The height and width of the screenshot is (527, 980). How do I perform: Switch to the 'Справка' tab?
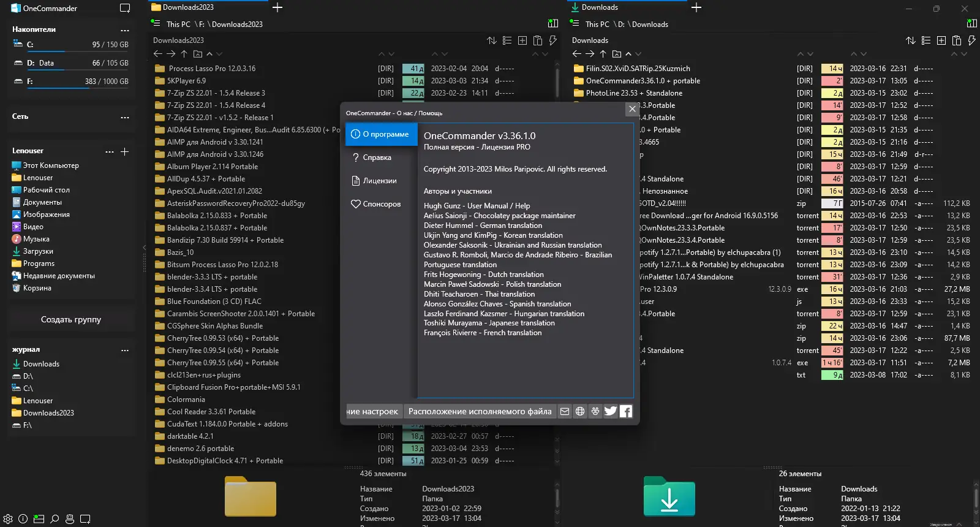tap(381, 157)
